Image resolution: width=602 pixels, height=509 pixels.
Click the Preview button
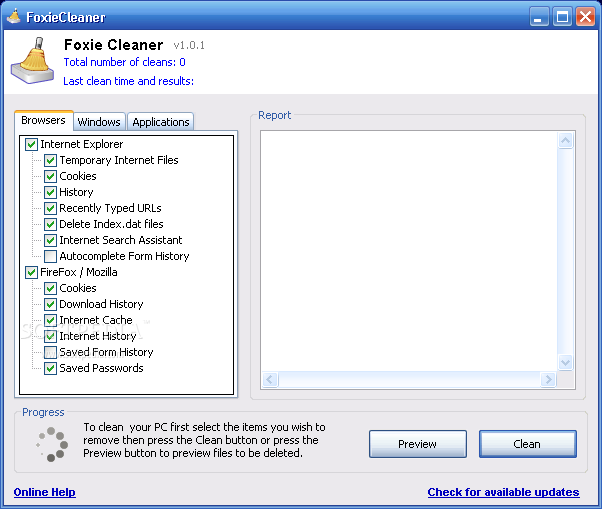tap(418, 444)
